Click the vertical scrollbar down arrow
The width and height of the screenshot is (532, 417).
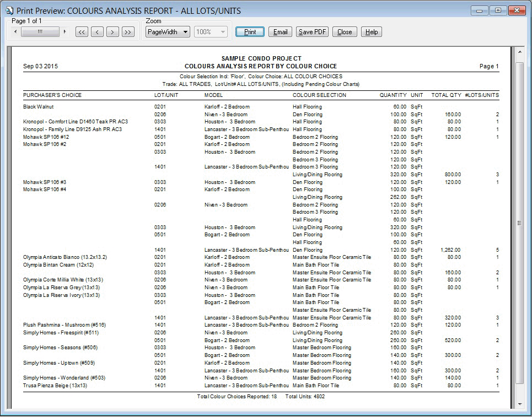point(519,404)
